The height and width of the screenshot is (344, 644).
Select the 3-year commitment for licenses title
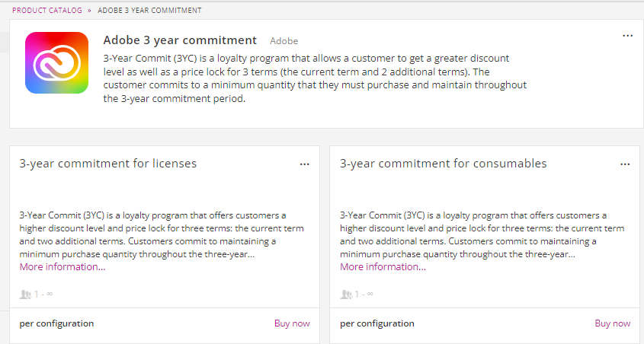pyautogui.click(x=108, y=163)
